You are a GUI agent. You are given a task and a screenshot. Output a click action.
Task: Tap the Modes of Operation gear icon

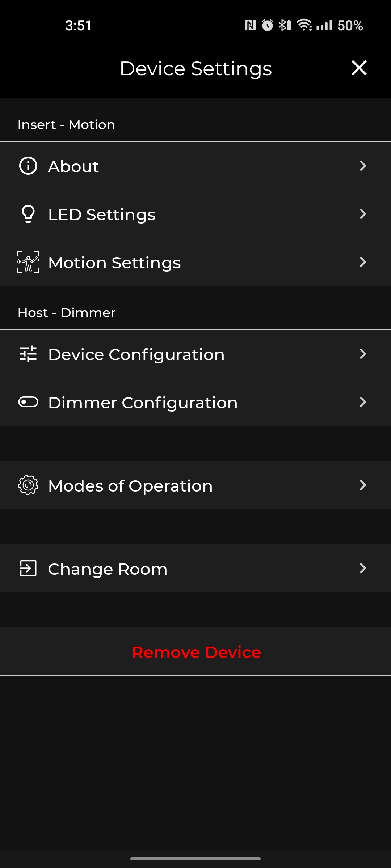coord(28,485)
